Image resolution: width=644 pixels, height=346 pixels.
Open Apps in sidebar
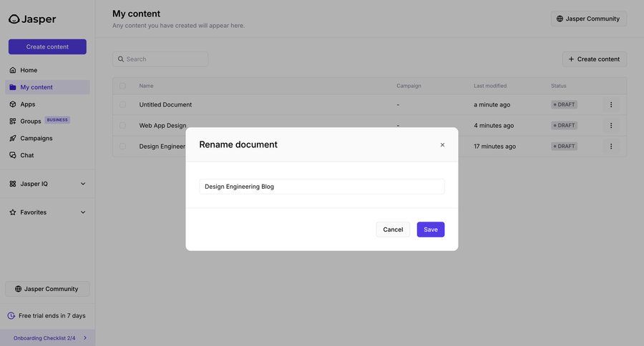tap(47, 104)
